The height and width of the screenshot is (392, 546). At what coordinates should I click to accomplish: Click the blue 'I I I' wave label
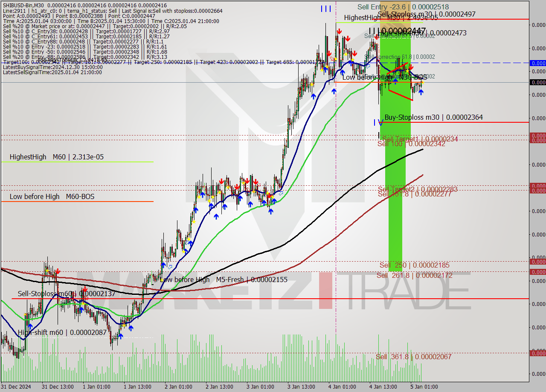point(325,9)
